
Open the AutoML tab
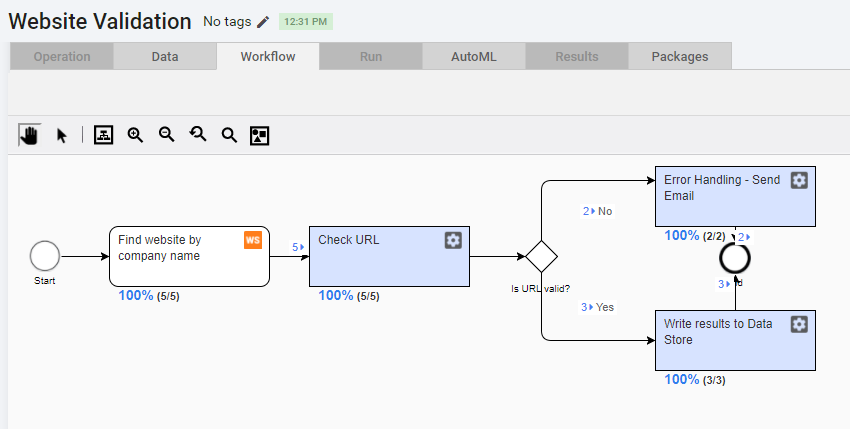[x=474, y=56]
